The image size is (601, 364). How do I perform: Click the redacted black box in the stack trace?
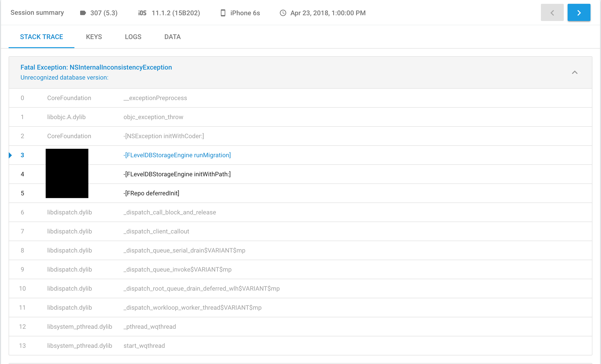pyautogui.click(x=67, y=173)
